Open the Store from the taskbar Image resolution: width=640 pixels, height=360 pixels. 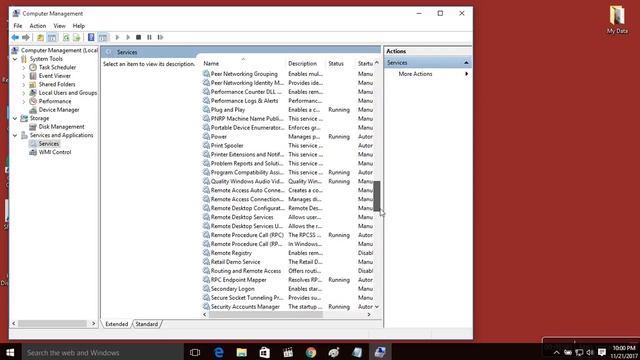click(x=264, y=352)
